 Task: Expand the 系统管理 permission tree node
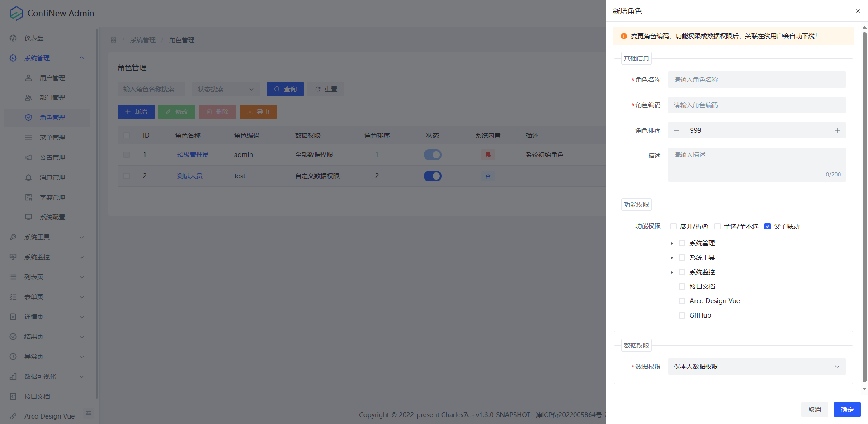672,243
